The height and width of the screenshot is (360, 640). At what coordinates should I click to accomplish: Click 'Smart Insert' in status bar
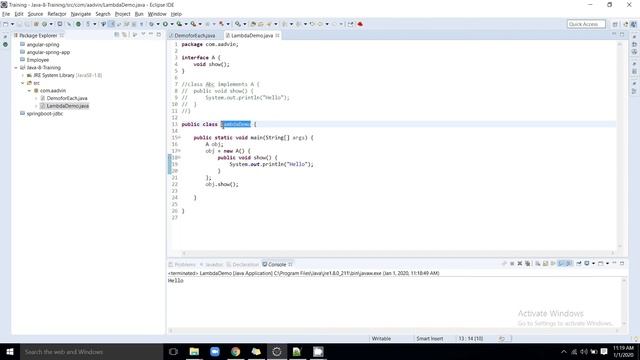pos(429,338)
